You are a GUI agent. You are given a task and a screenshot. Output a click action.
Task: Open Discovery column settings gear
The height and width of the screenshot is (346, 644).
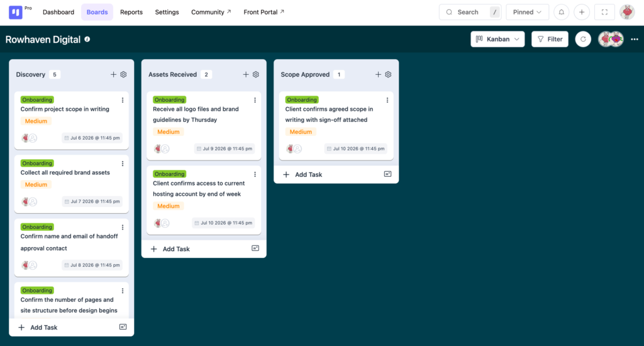pyautogui.click(x=124, y=74)
